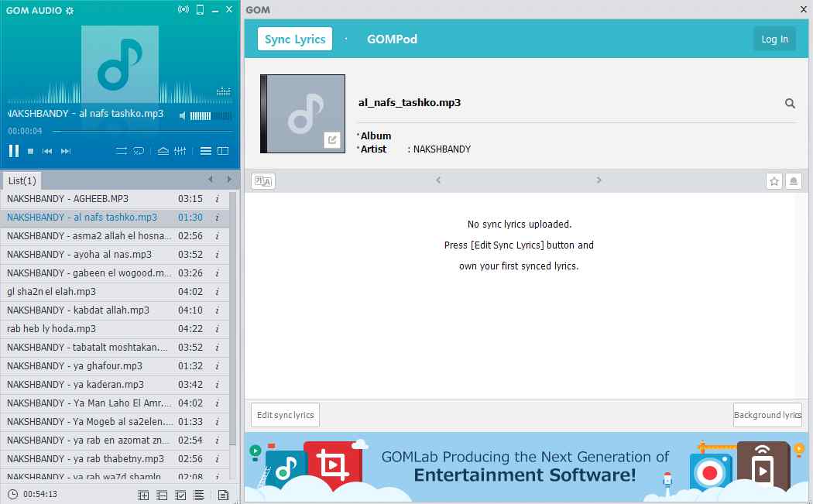The height and width of the screenshot is (504, 813).
Task: Remove files from playlist icon
Action: point(163,495)
